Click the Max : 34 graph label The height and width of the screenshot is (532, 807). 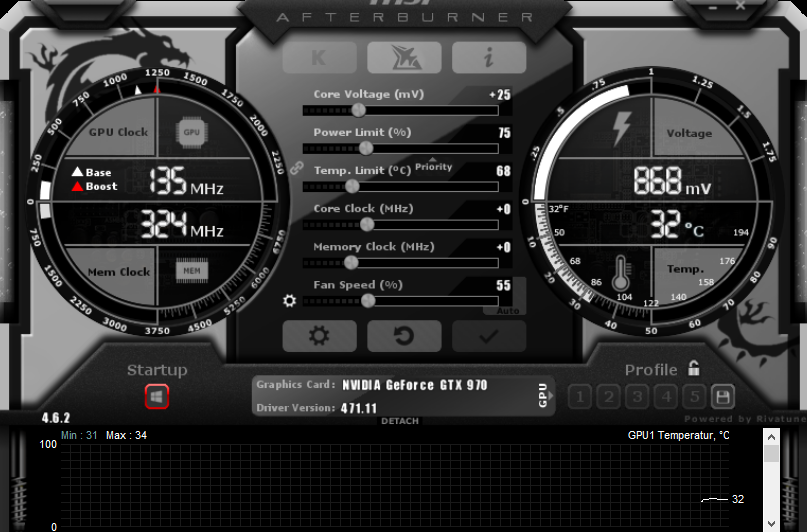click(x=126, y=435)
